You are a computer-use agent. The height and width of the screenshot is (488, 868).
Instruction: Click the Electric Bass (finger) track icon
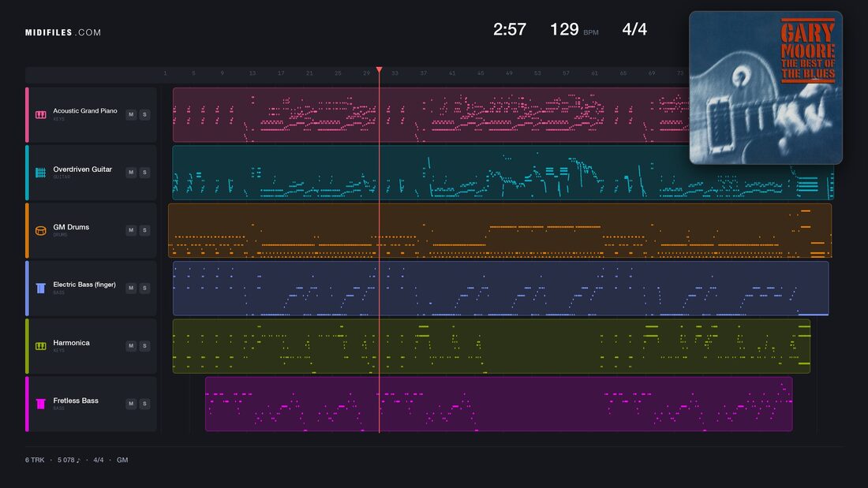[41, 289]
